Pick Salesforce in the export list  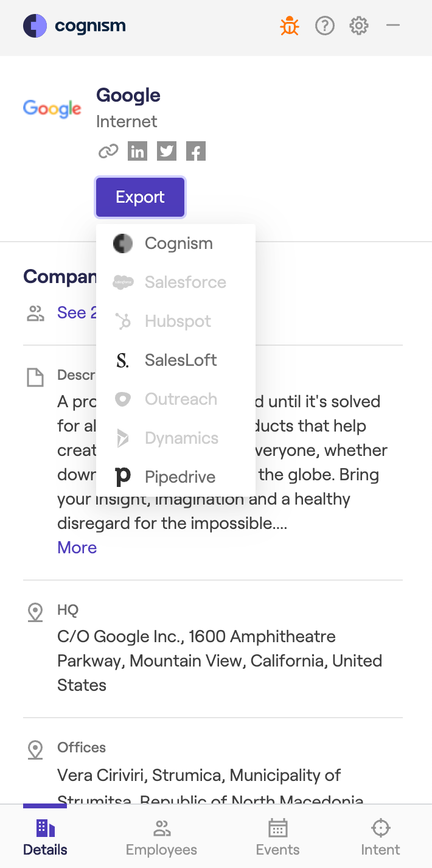coord(184,282)
